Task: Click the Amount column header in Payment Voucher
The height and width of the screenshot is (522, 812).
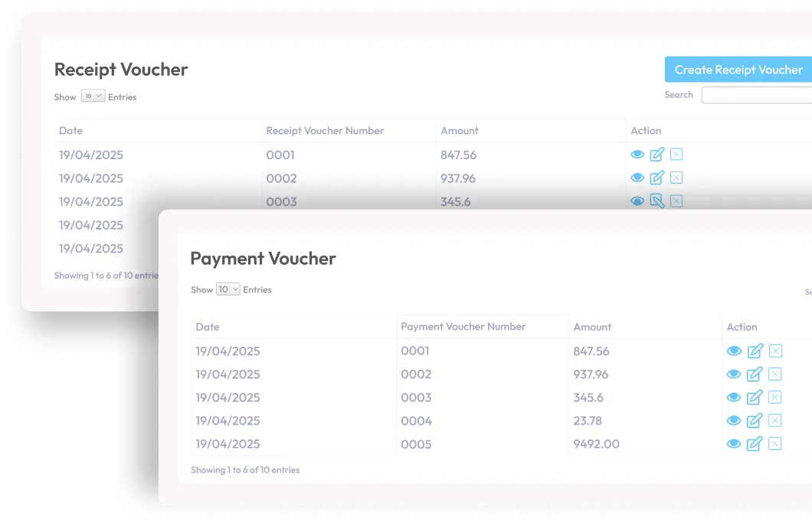Action: pyautogui.click(x=593, y=327)
